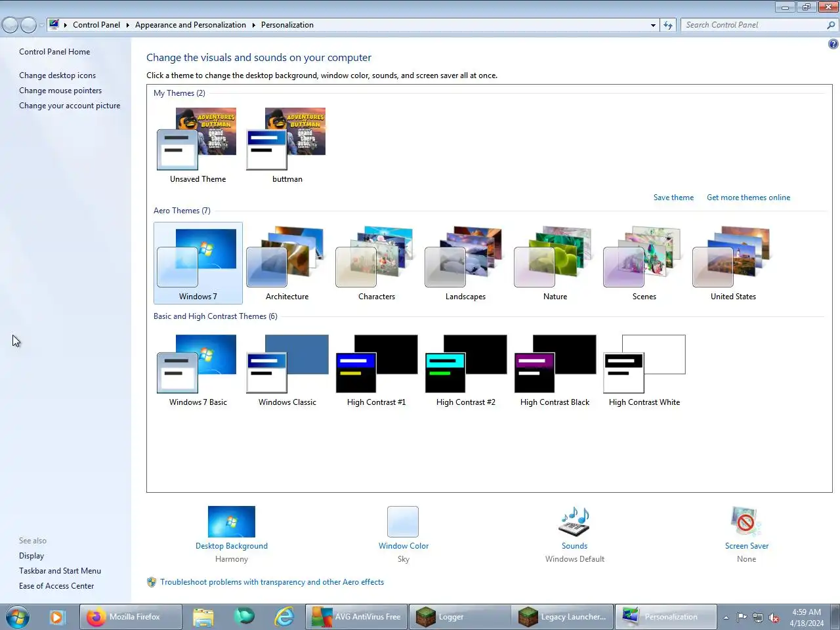840x630 pixels.
Task: Open Get more themes online link
Action: [x=748, y=198]
